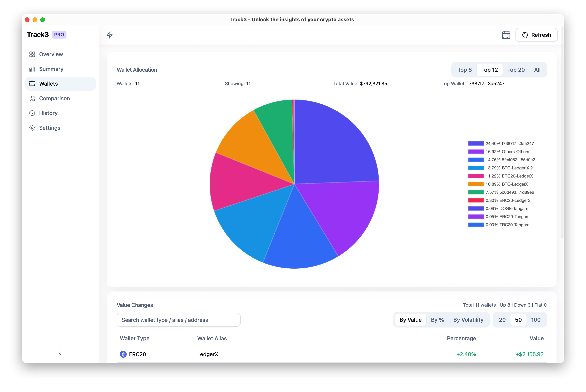Click the Settings gear icon

coord(32,128)
